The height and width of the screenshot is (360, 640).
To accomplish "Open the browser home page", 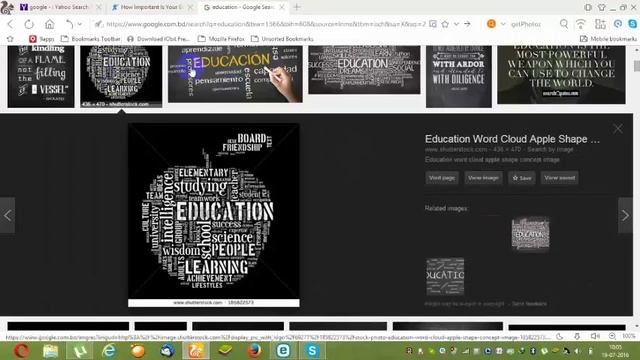I will [49, 24].
